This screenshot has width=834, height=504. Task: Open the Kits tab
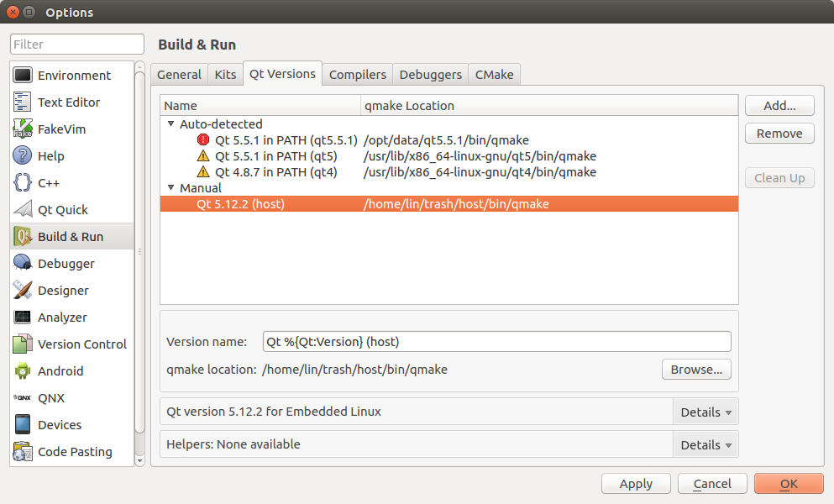tap(224, 74)
